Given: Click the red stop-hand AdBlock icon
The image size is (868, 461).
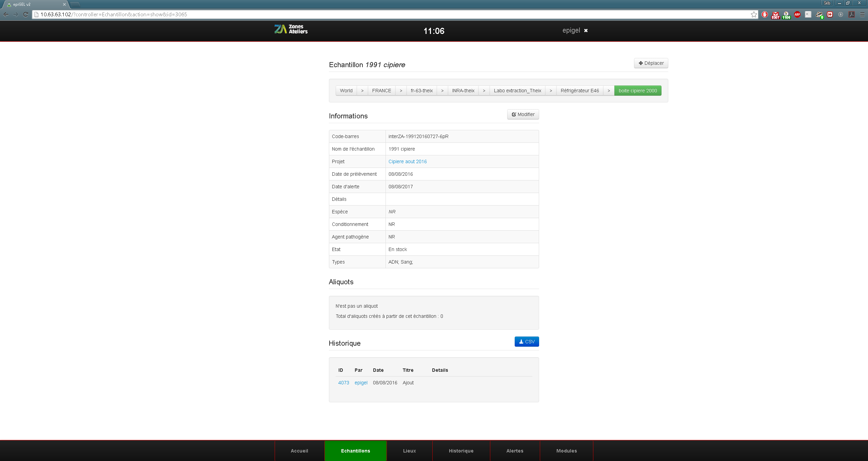Looking at the screenshot, I should [765, 15].
